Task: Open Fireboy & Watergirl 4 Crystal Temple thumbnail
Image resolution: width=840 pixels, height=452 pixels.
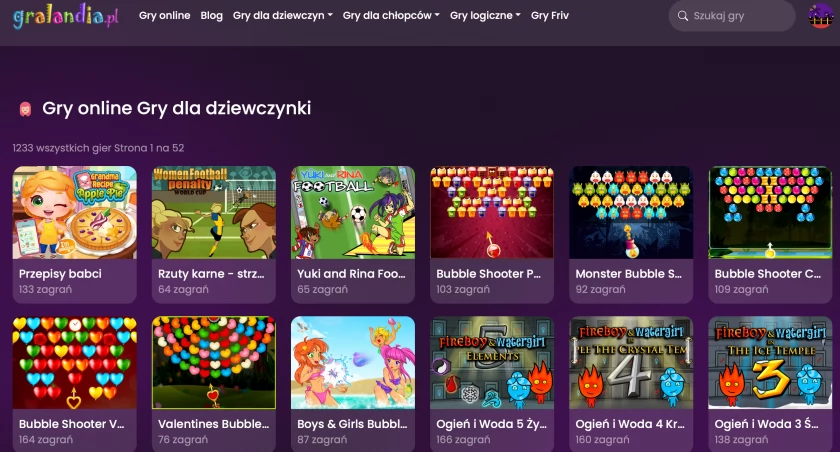Action: coord(631,363)
